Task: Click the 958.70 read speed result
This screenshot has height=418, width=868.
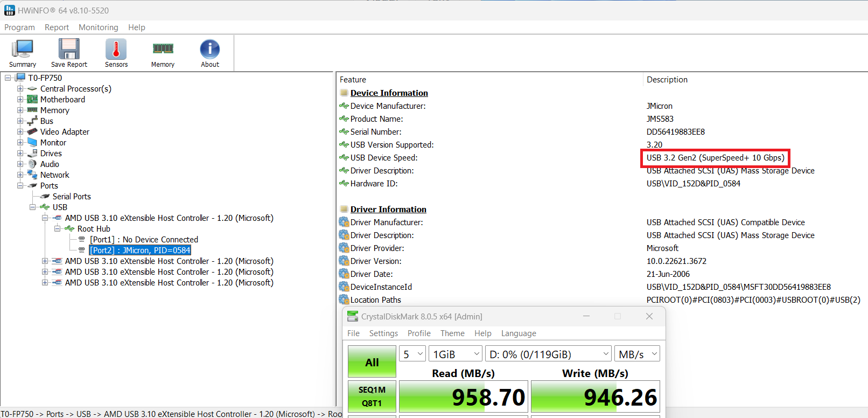Action: (x=464, y=396)
